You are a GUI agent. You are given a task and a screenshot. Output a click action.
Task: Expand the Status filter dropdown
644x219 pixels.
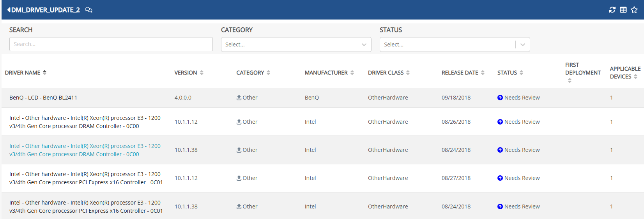pyautogui.click(x=523, y=45)
